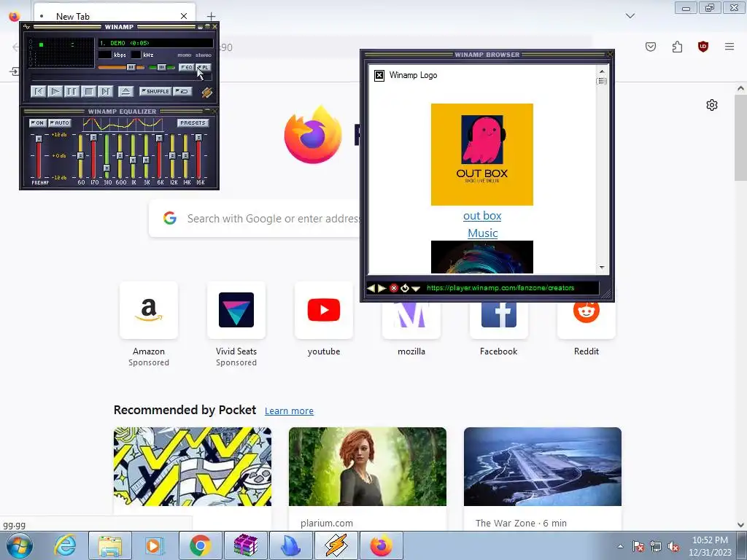Open the 'Music' link in Winamp Browser

(x=483, y=233)
